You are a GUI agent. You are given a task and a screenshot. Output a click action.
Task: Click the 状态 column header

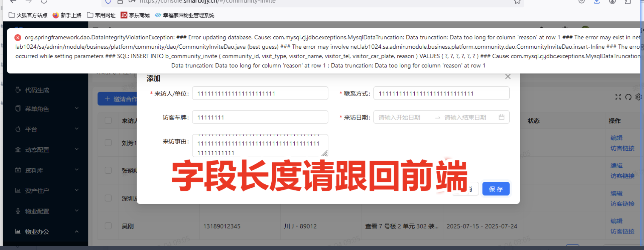pos(533,121)
